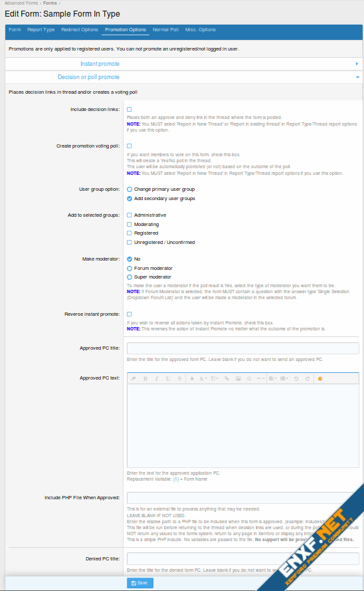
Task: Select Change primary user group option
Action: 130,189
